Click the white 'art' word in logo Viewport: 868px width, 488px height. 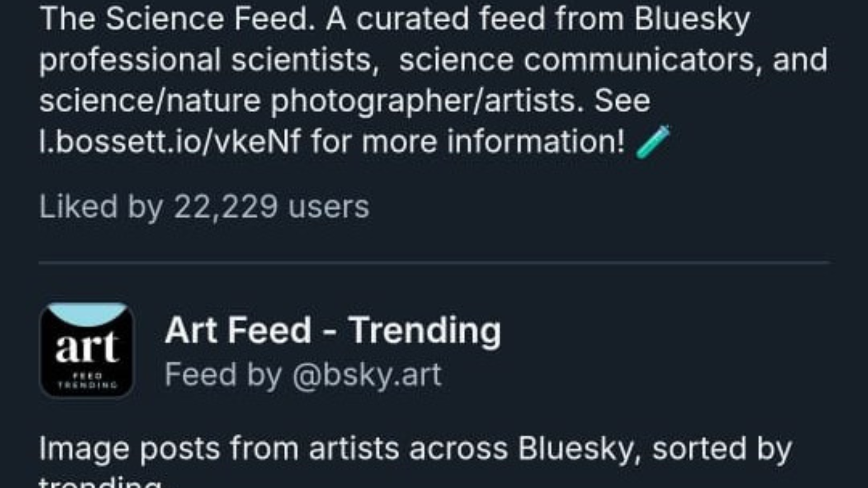pyautogui.click(x=86, y=348)
